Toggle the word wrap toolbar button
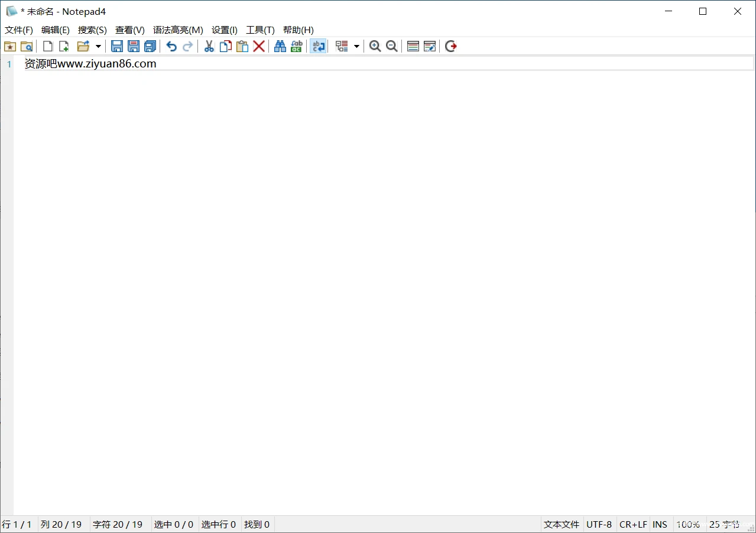The image size is (756, 533). point(318,46)
